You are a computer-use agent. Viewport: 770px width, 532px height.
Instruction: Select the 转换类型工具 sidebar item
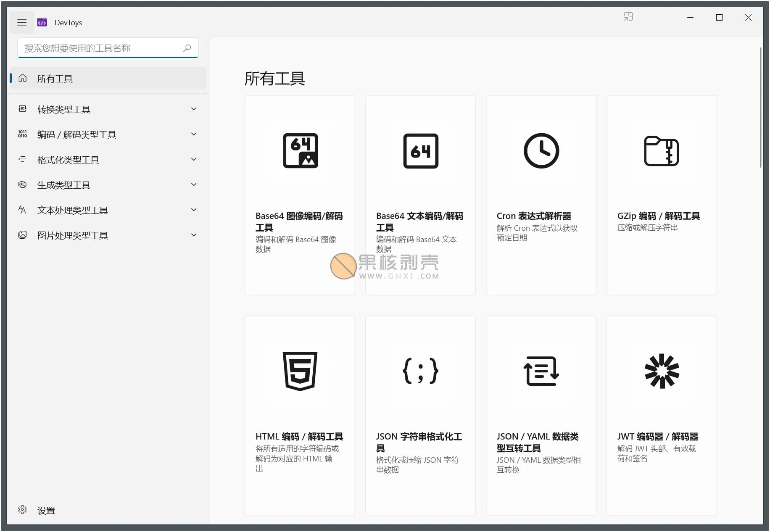tap(108, 109)
